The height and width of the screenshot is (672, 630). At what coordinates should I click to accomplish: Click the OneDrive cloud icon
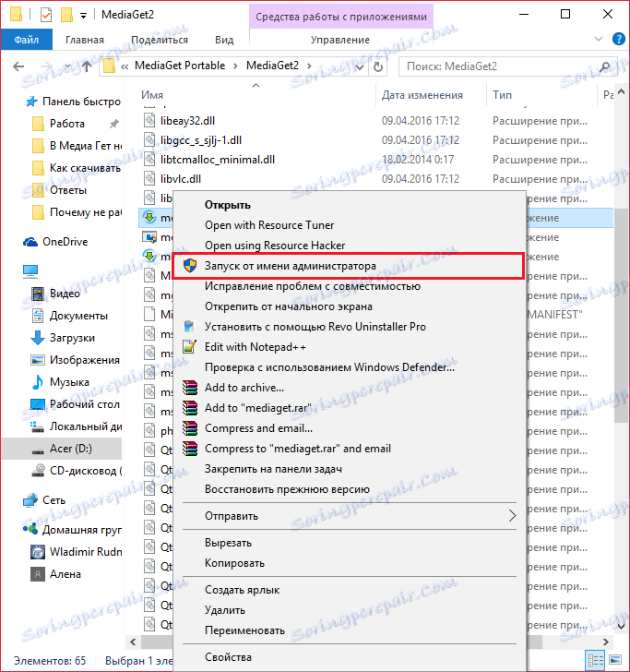[30, 242]
